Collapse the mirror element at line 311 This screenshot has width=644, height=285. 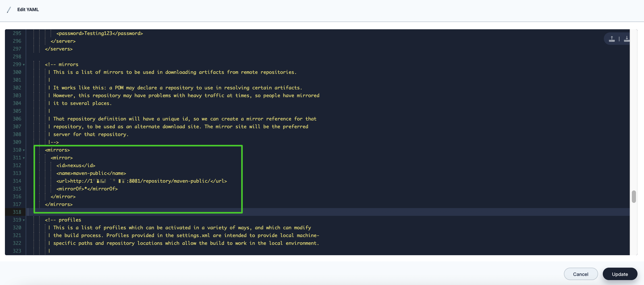coord(24,158)
